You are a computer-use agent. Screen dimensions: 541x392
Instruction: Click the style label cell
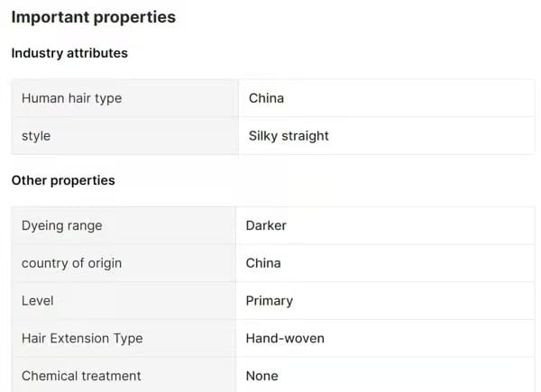click(36, 136)
